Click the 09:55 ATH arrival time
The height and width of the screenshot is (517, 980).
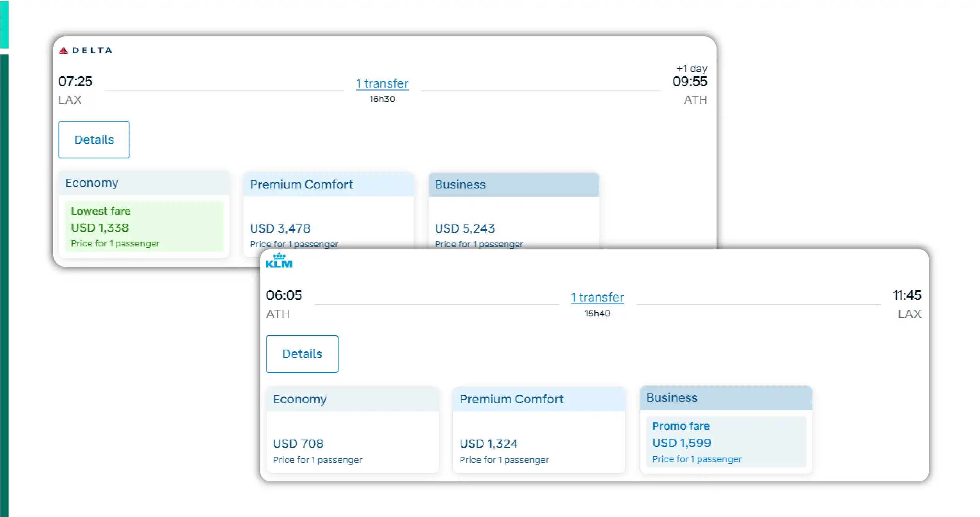(x=690, y=82)
